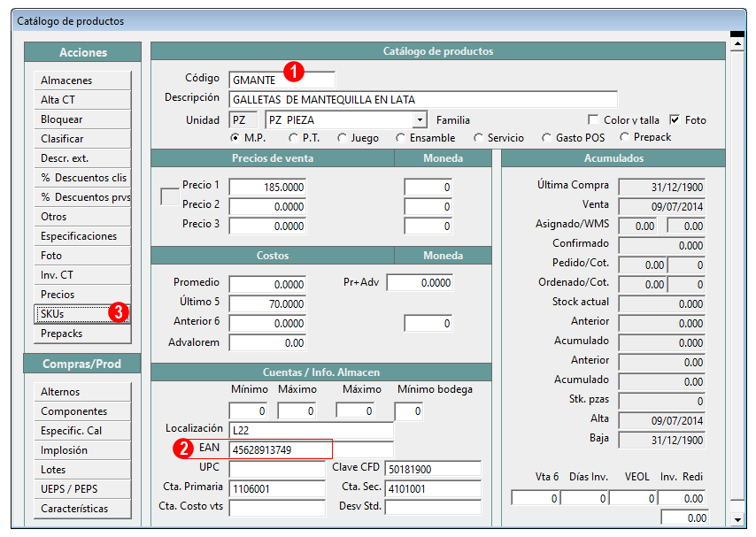
Task: Open the SKUs button
Action: point(82,314)
